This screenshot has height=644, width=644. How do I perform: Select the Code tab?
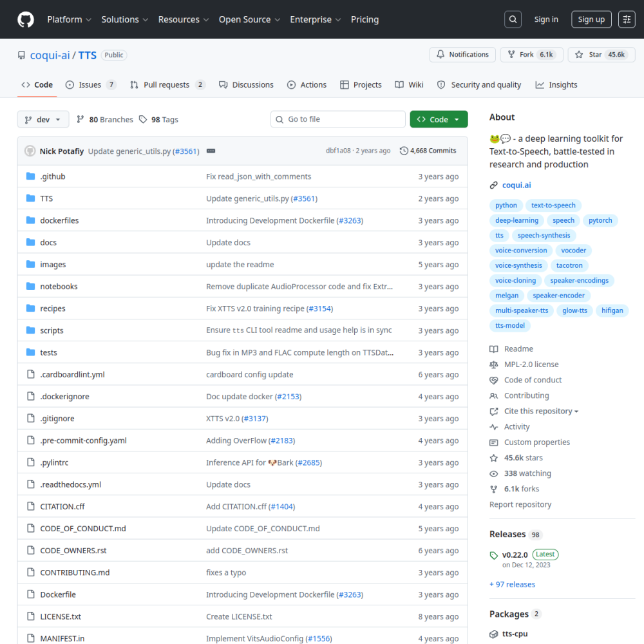(x=37, y=85)
